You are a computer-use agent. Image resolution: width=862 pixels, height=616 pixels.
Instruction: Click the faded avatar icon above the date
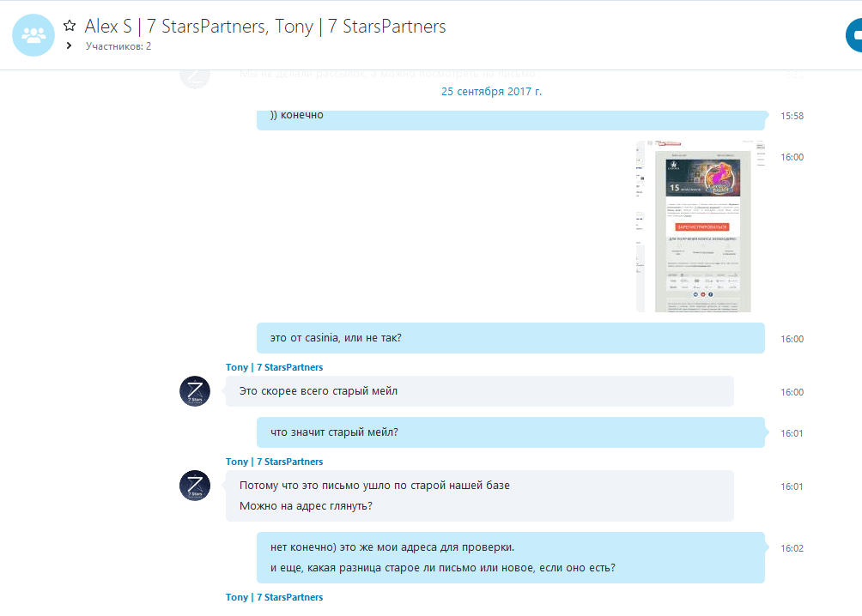[x=195, y=75]
